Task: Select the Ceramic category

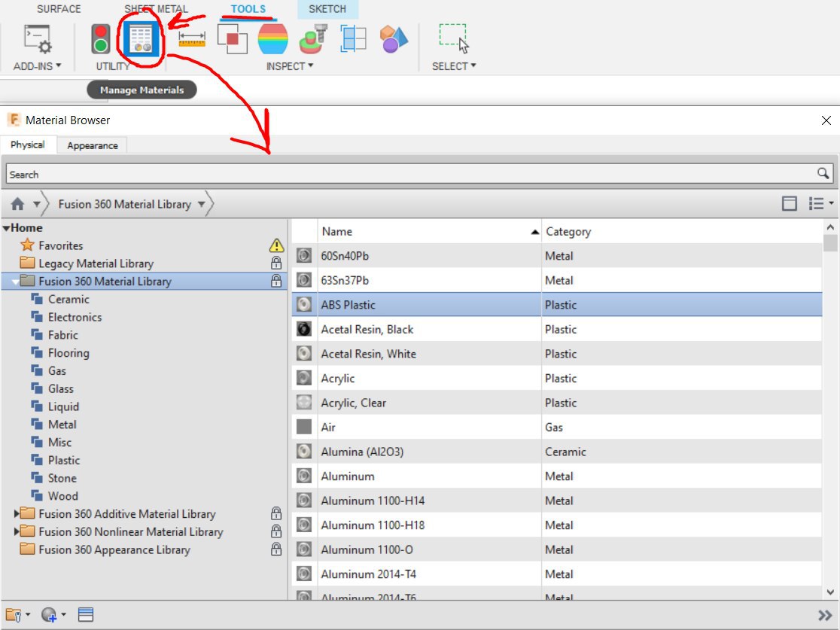Action: click(68, 299)
